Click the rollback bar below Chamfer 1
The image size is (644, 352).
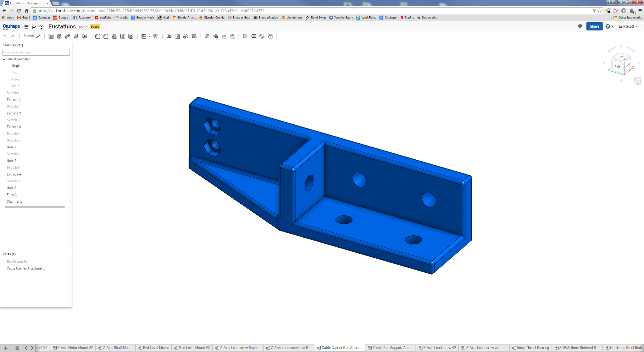point(35,207)
